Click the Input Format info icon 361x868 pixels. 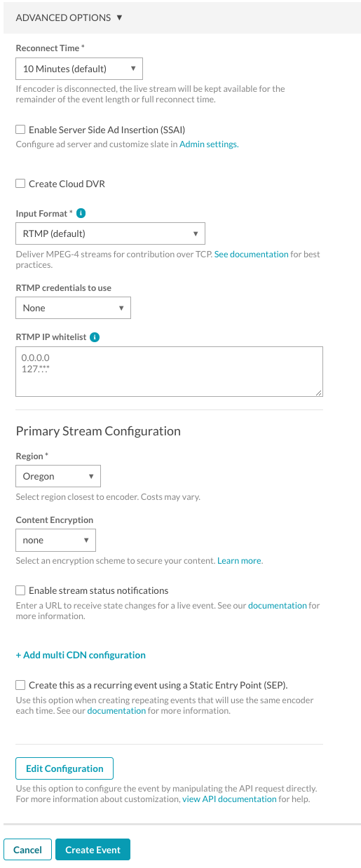click(81, 212)
